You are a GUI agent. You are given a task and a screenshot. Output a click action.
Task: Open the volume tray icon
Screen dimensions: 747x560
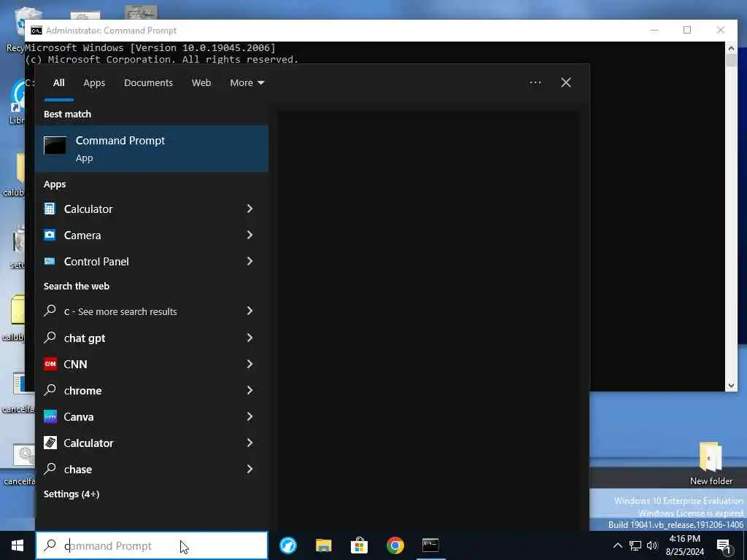[652, 545]
